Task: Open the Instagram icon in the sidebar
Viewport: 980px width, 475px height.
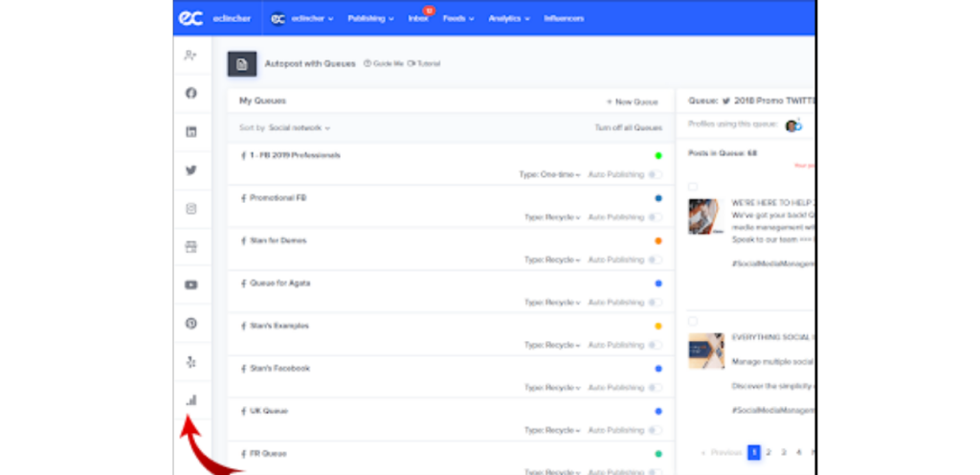Action: coord(191,209)
